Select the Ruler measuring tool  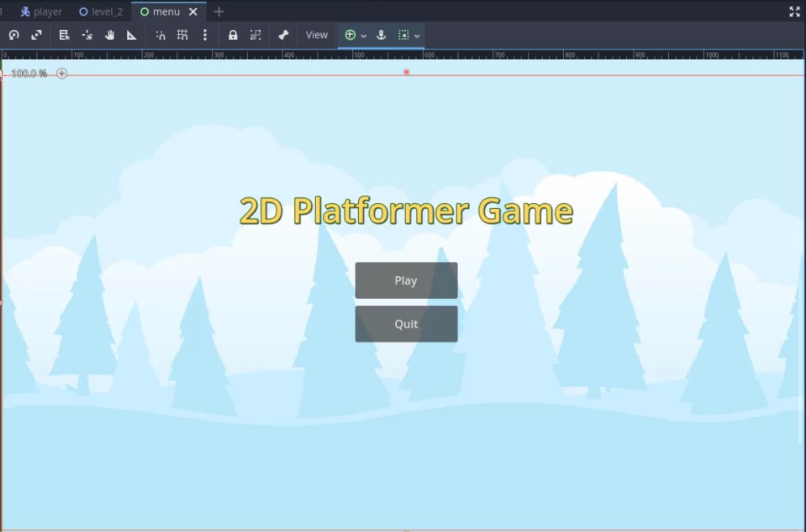(132, 35)
